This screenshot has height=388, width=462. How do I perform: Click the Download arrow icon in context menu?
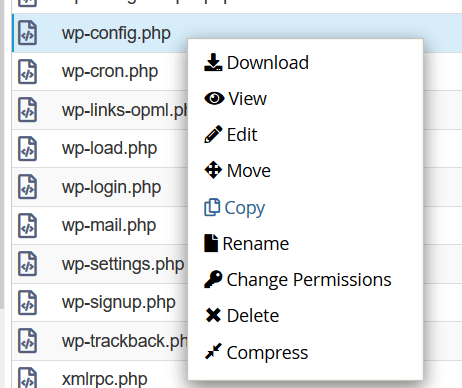(213, 62)
